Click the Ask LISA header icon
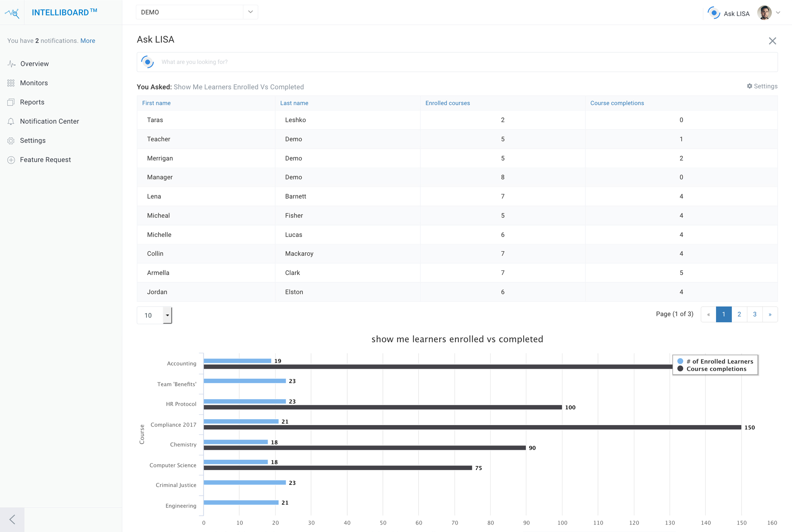This screenshot has width=792, height=532. click(x=713, y=13)
